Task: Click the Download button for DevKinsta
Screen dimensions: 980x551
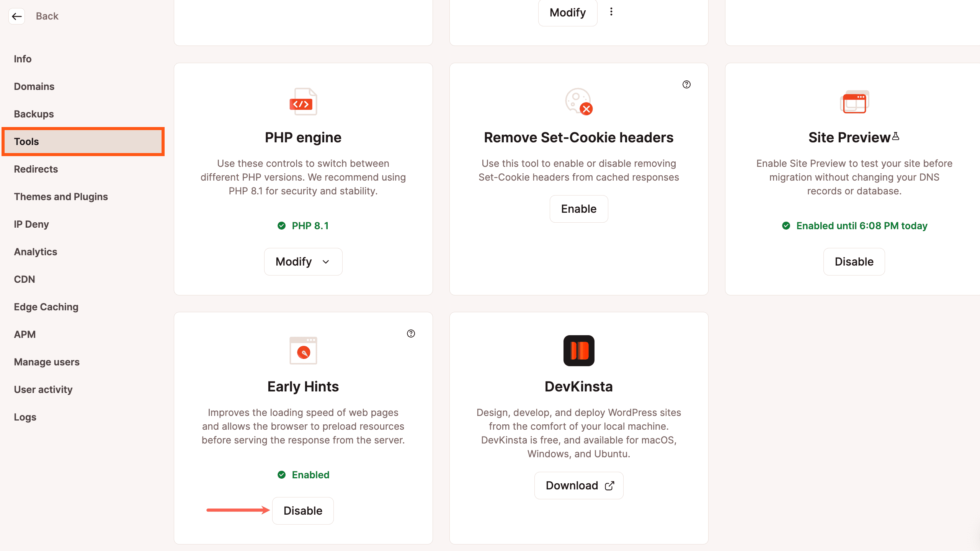Action: (578, 485)
